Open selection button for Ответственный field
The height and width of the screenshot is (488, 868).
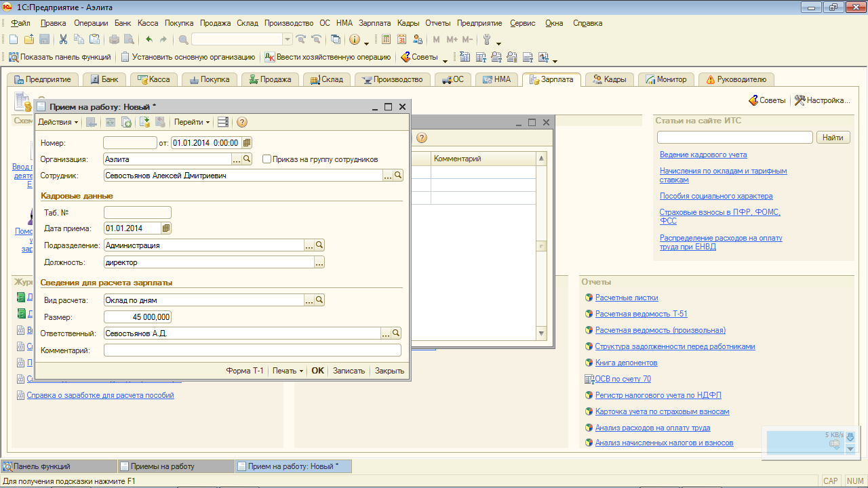386,333
